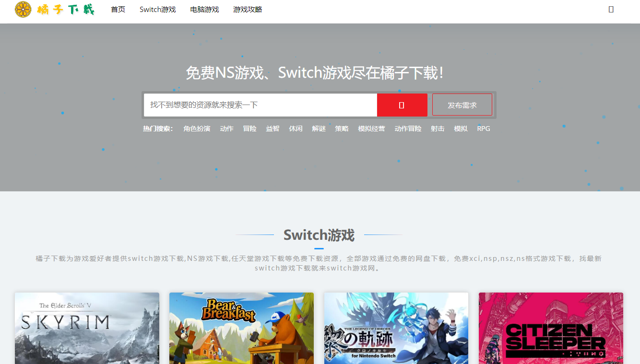The image size is (640, 364).
Task: Open the Skyrim game thumbnail
Action: [87, 329]
